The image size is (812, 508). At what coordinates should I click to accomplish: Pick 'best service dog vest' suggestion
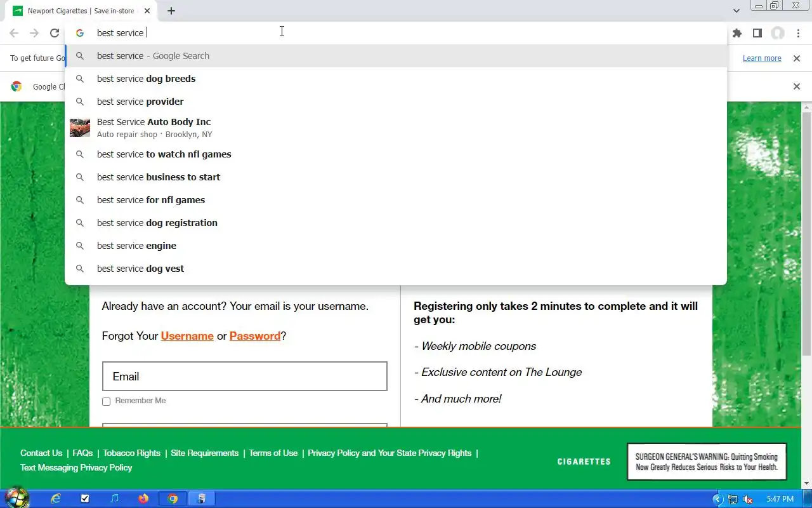tap(396, 269)
